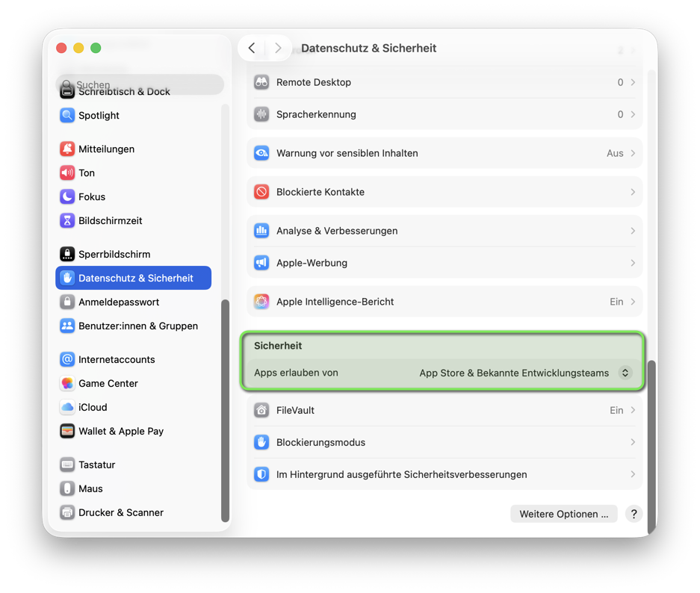Viewport: 700px width, 593px height.
Task: Select the Remote Desktop binoculars icon
Action: [x=261, y=82]
